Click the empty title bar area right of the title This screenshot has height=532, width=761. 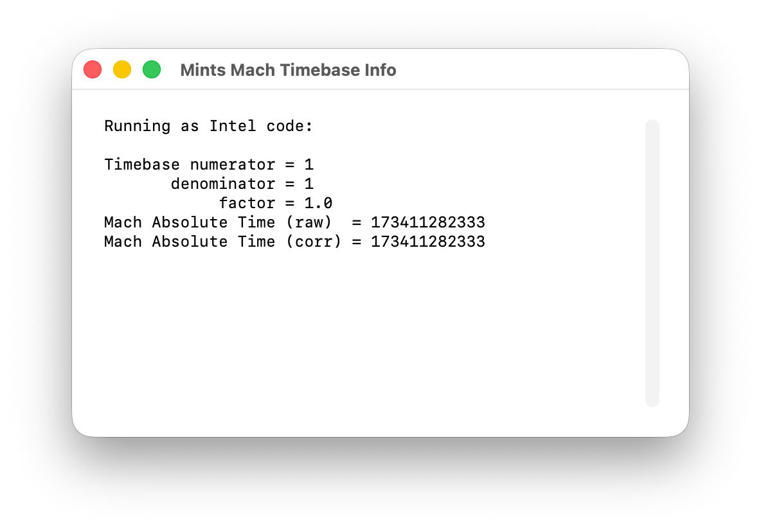tap(540, 70)
